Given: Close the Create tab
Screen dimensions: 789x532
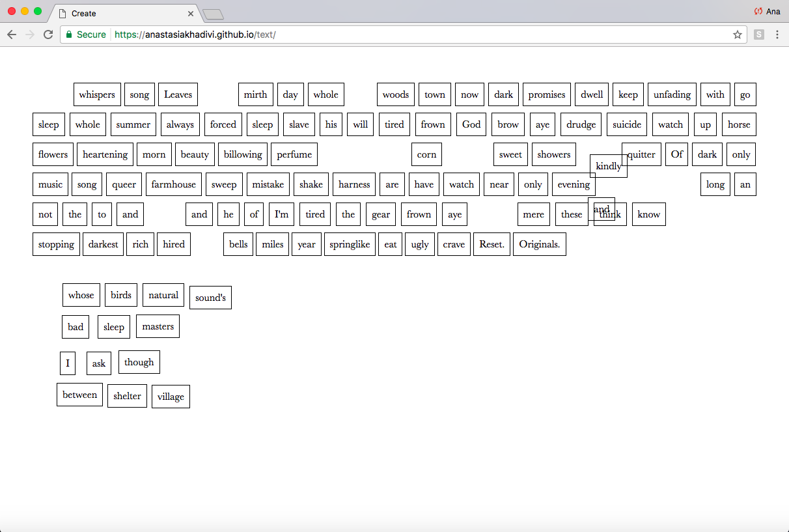Looking at the screenshot, I should pyautogui.click(x=191, y=14).
